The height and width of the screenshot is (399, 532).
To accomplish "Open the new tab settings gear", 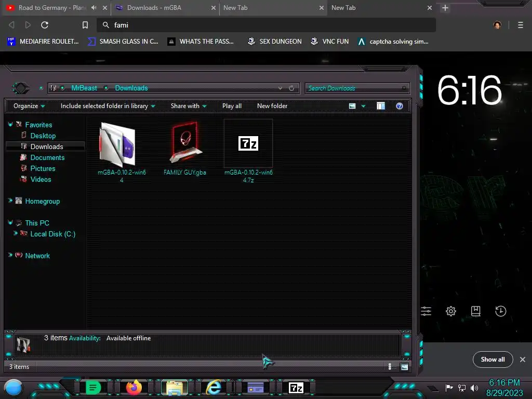I will [451, 311].
